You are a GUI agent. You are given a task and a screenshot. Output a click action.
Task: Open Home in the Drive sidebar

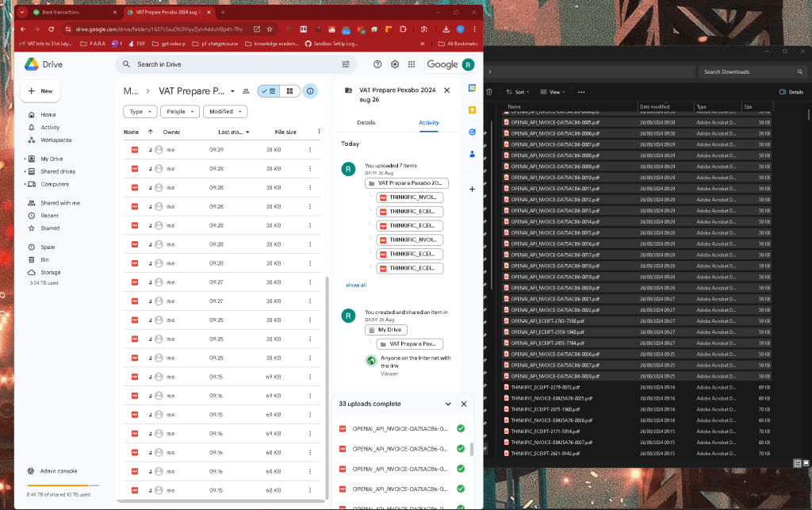point(48,114)
